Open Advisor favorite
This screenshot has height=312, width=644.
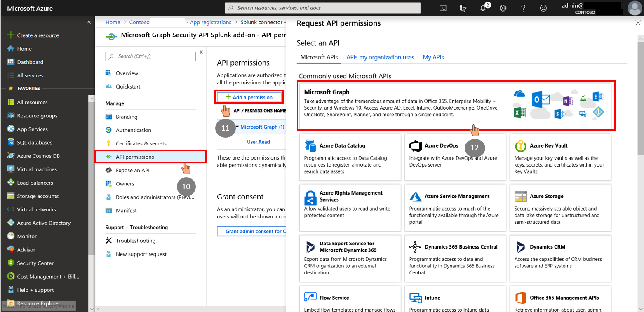pyautogui.click(x=26, y=250)
